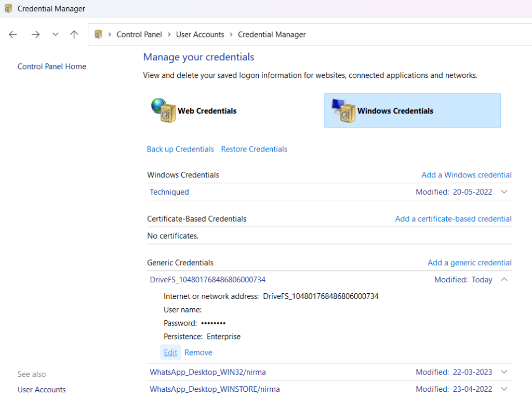
Task: Click Add a Windows credential
Action: 466,175
